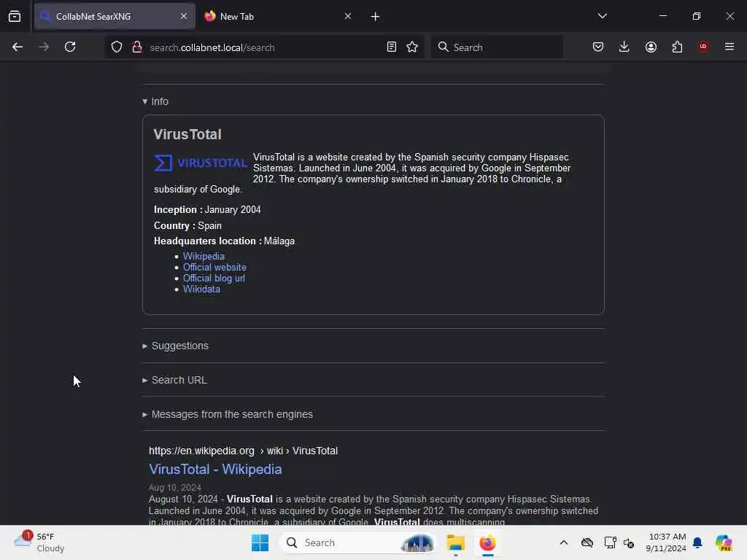Image resolution: width=747 pixels, height=560 pixels.
Task: Click the 'Country : Spain' text
Action: point(187,226)
